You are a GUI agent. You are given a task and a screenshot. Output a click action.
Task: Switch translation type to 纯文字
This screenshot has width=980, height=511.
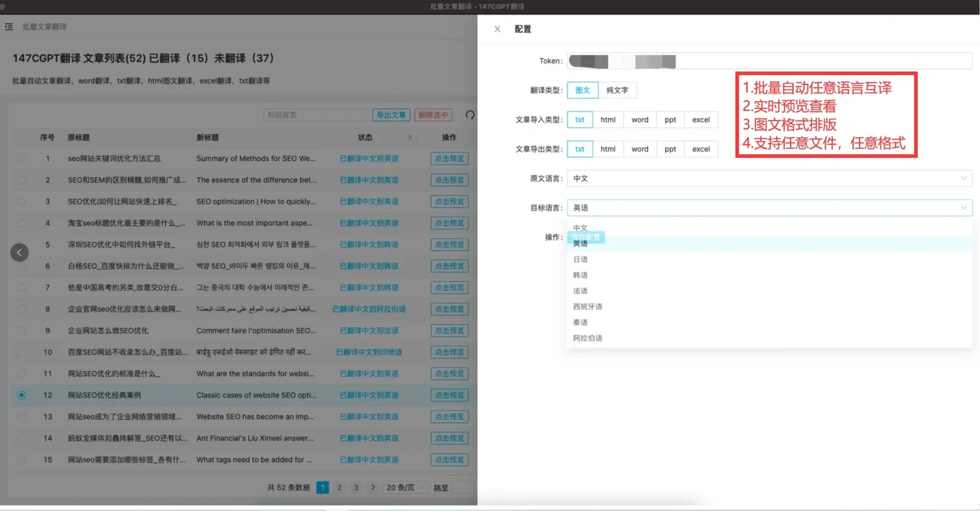pyautogui.click(x=617, y=90)
